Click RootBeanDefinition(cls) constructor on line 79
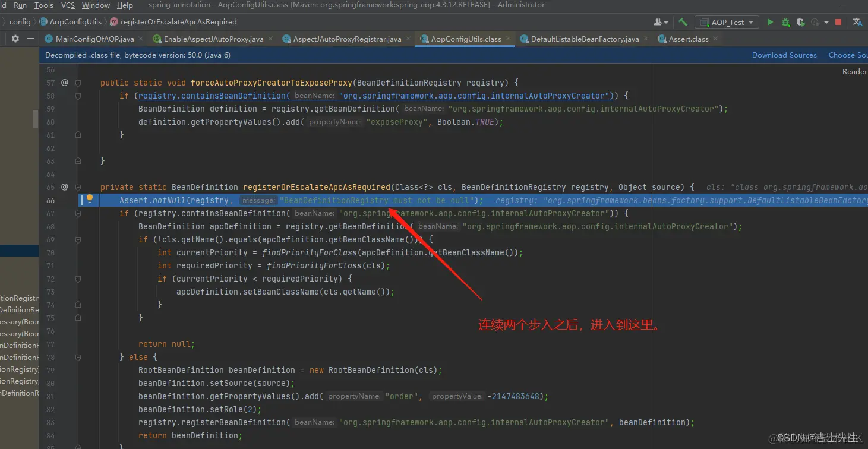Screen dimensions: 868x449 pyautogui.click(x=383, y=370)
